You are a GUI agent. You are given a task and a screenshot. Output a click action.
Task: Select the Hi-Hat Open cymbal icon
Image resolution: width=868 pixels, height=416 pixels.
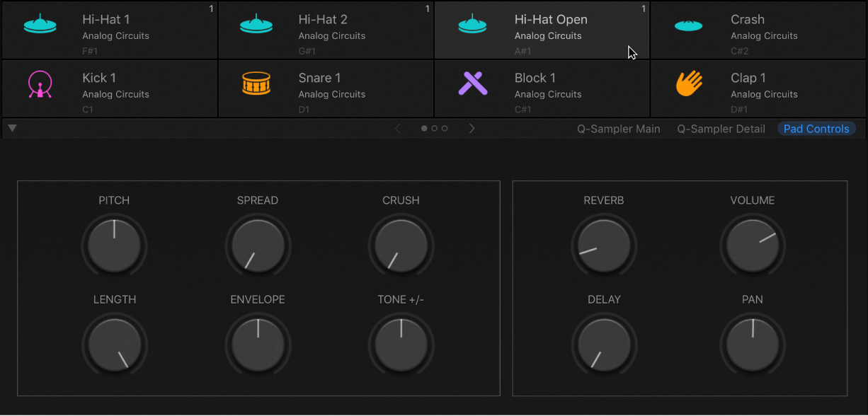point(472,24)
